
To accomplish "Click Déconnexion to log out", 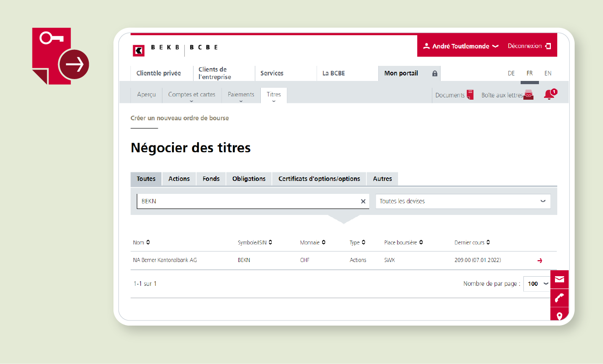I will coord(529,46).
